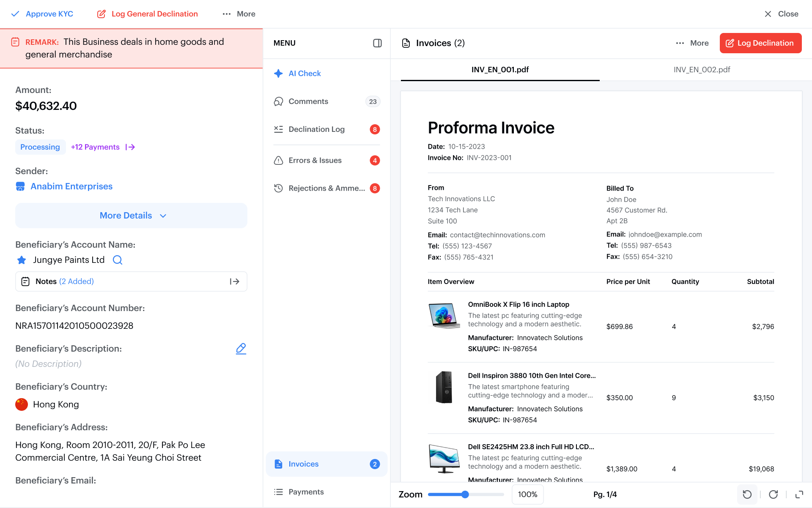Image resolution: width=812 pixels, height=508 pixels.
Task: Click the OmniBook X Flip 16 inch Laptop title
Action: (x=518, y=304)
